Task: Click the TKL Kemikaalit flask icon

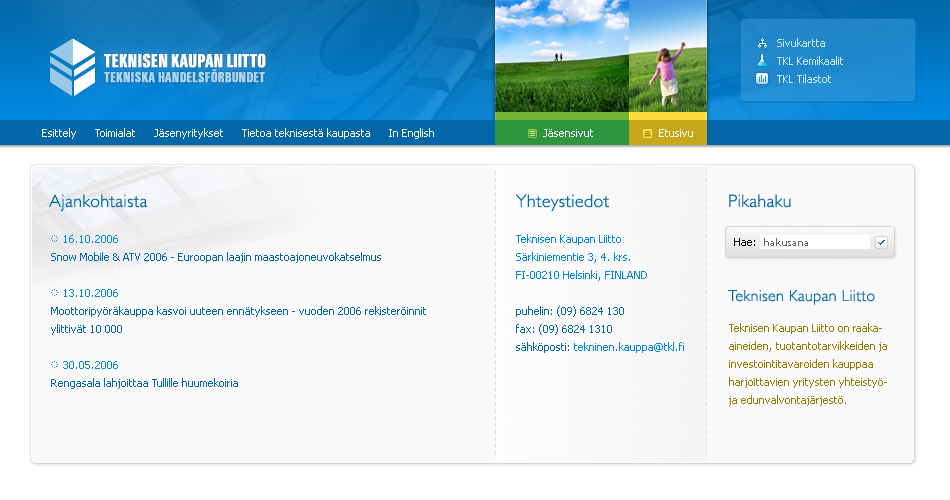Action: click(x=762, y=61)
